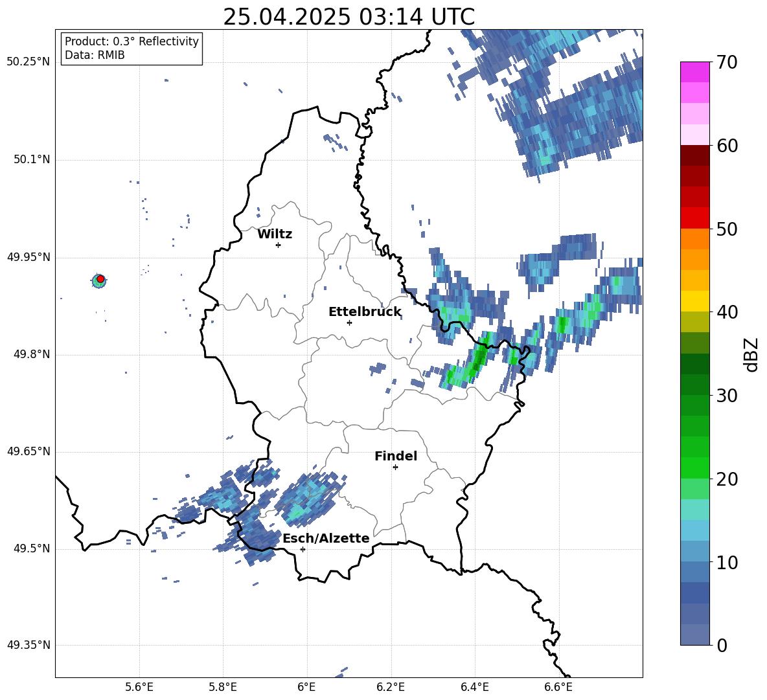
Task: Click the 6.2°E longitude label
Action: coord(391,687)
